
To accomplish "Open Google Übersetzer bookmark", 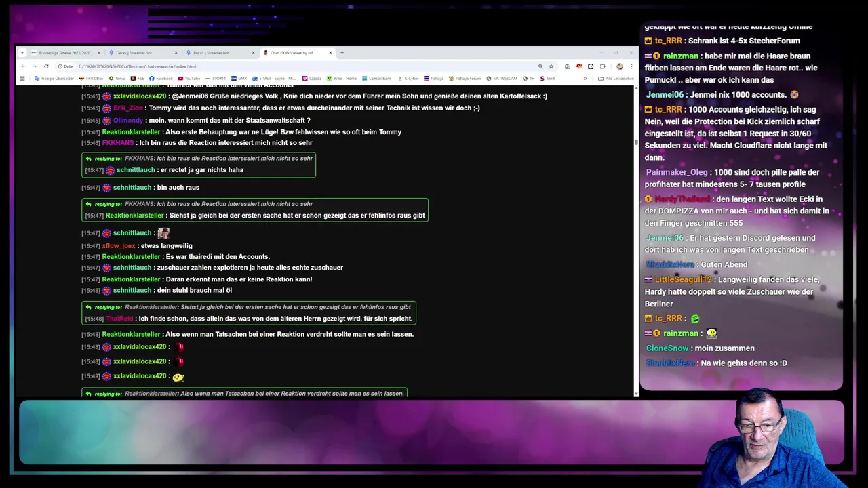I will click(54, 78).
